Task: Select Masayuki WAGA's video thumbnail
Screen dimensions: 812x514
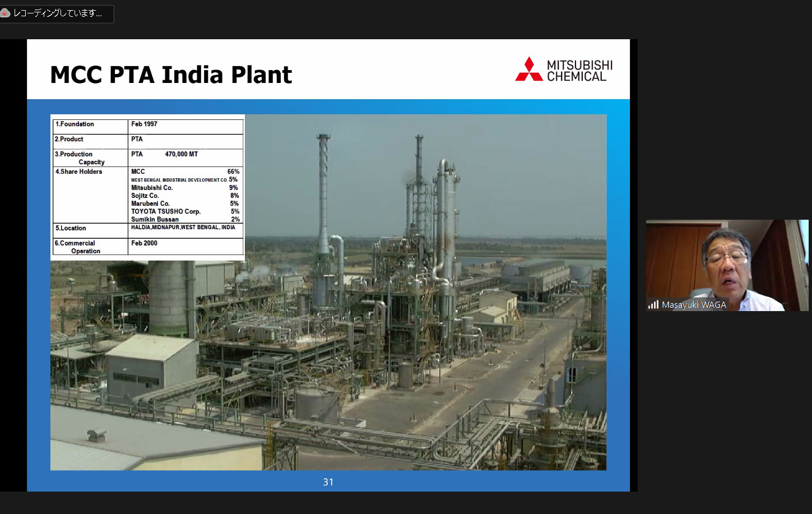Action: [727, 265]
